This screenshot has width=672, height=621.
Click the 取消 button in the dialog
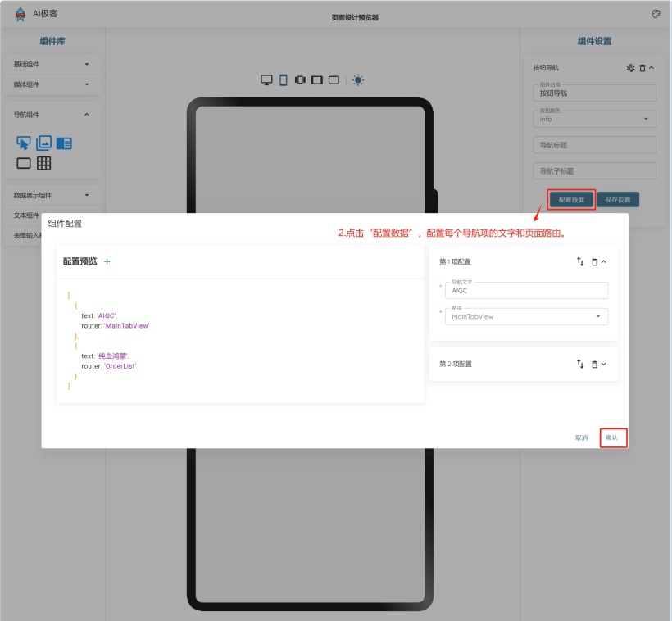click(x=581, y=437)
